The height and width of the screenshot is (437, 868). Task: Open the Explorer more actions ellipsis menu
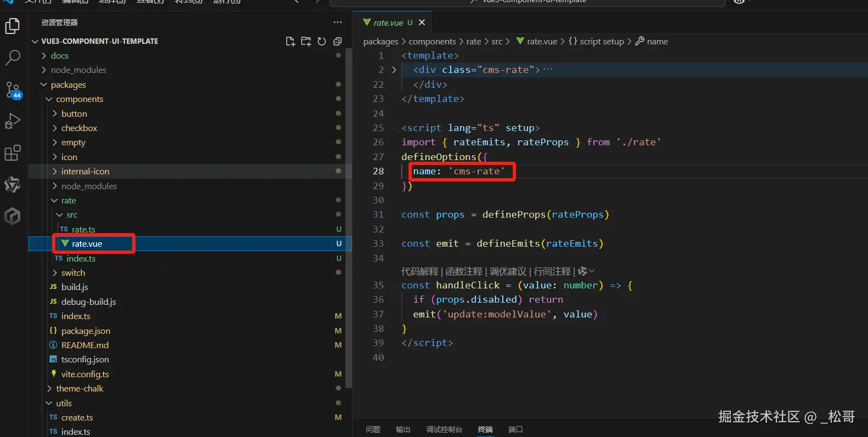click(x=338, y=22)
